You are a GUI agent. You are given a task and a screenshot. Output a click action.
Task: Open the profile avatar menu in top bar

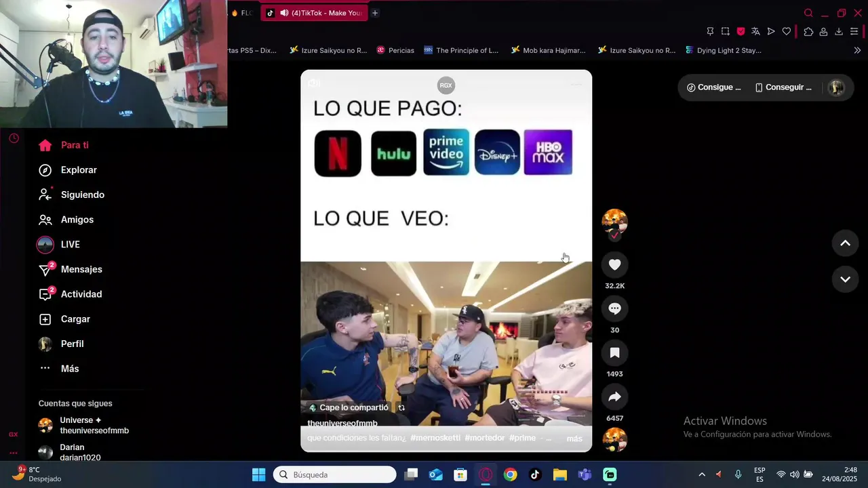point(837,87)
